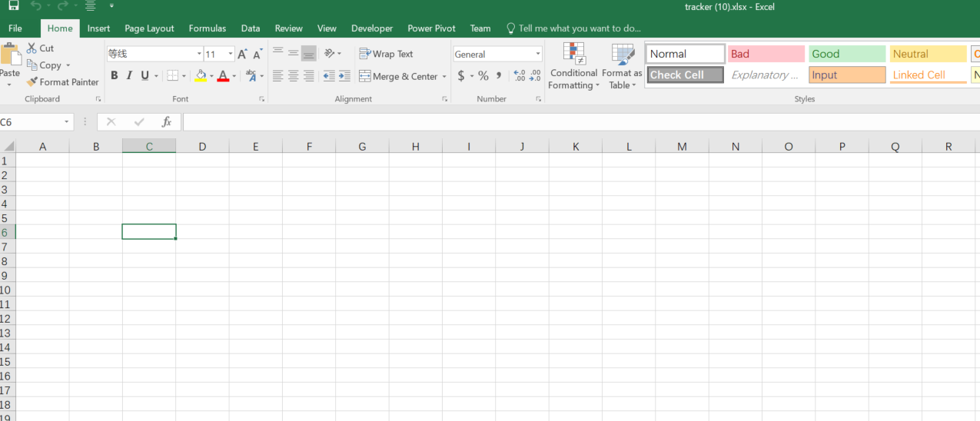Switch to the Insert tab

coord(98,28)
